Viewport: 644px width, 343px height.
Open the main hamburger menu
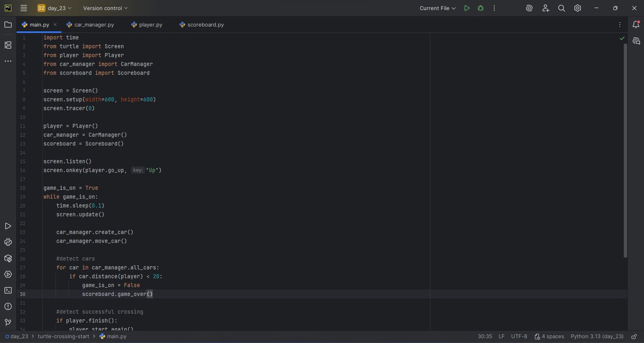click(x=24, y=8)
